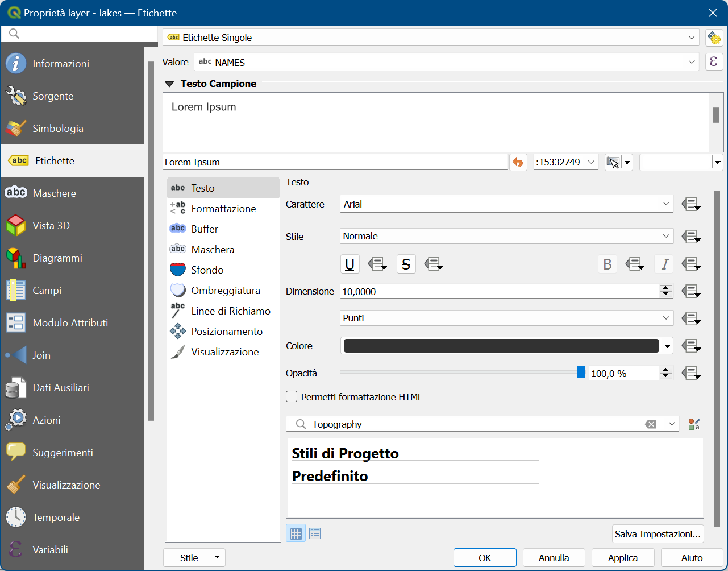Screen dimensions: 728x571
Task: Open Stile button menu at bottom
Action: (x=194, y=558)
